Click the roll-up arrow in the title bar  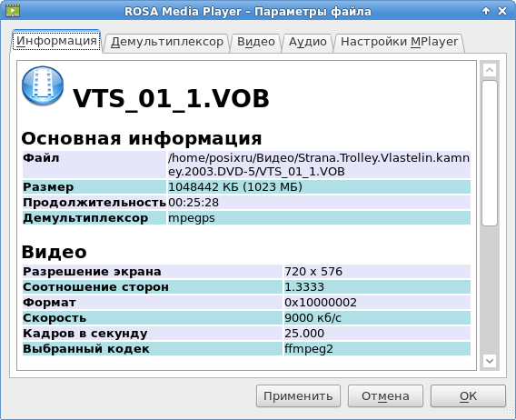click(x=486, y=11)
